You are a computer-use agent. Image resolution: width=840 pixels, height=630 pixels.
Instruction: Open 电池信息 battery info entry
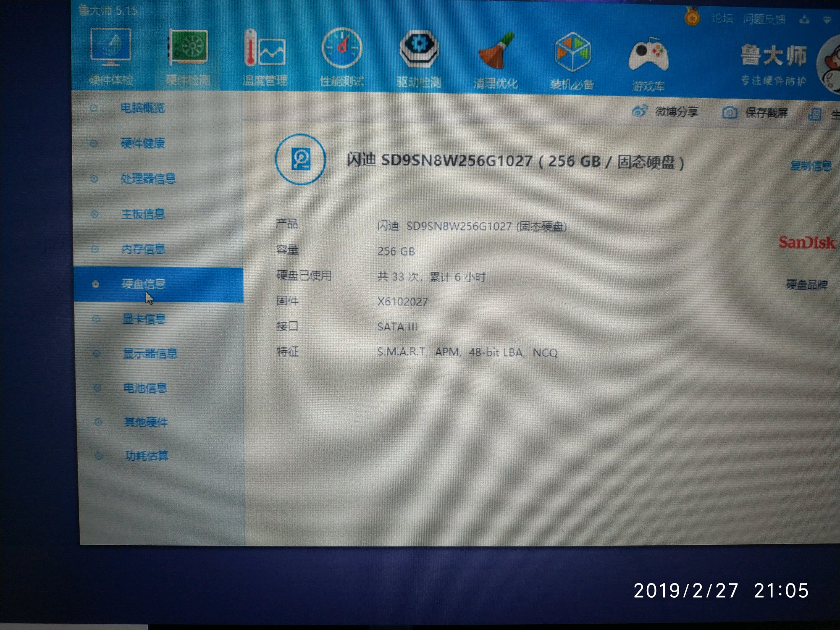(x=145, y=388)
